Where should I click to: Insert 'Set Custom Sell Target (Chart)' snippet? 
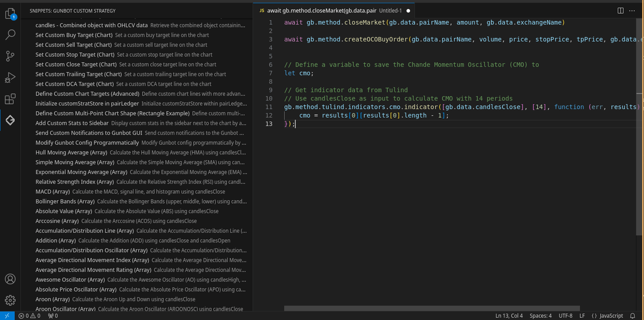coord(137,45)
